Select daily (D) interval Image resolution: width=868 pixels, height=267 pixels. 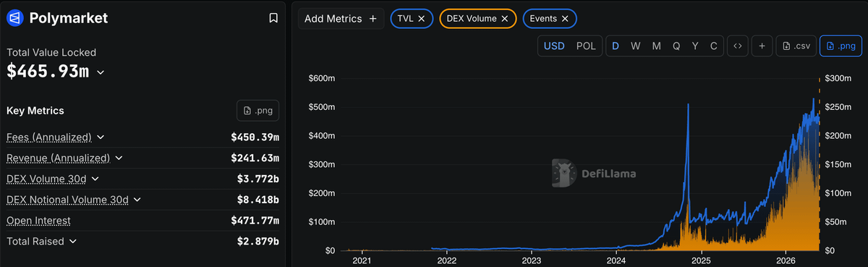(616, 46)
